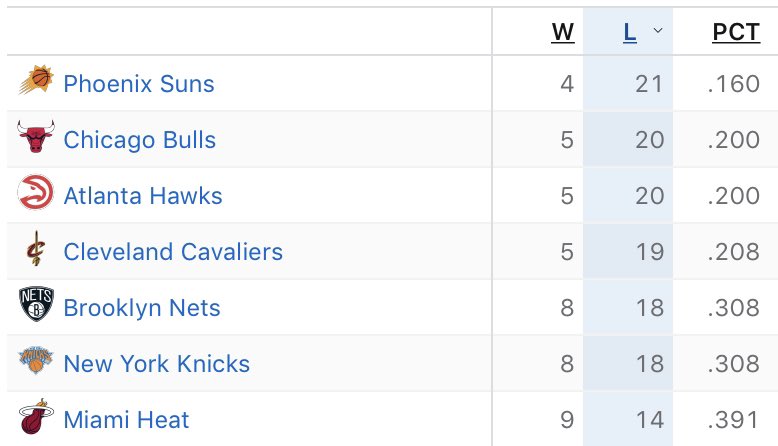The height and width of the screenshot is (446, 778).
Task: Open the Brooklyn Nets team link
Action: (x=142, y=308)
